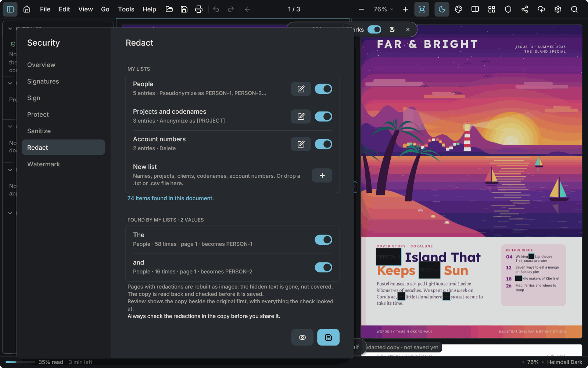Screen dimensions: 588x368
Task: Open the page grid view icon
Action: pos(492,9)
